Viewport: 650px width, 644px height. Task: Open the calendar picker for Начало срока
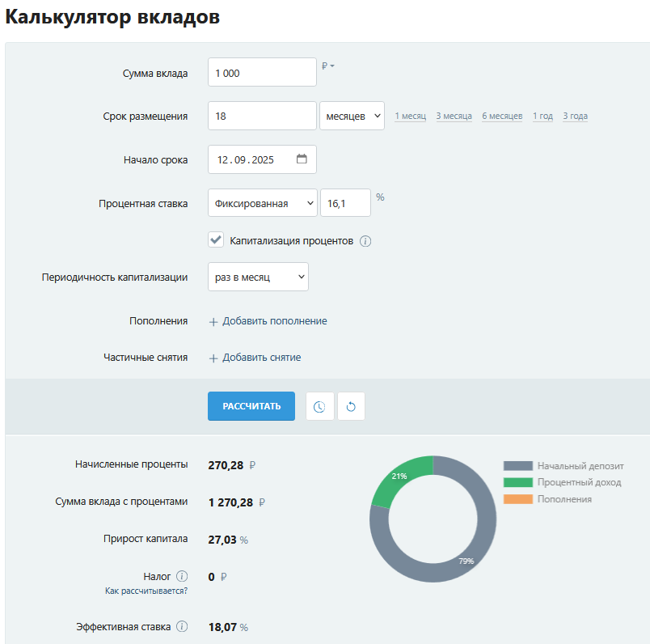coord(302,159)
